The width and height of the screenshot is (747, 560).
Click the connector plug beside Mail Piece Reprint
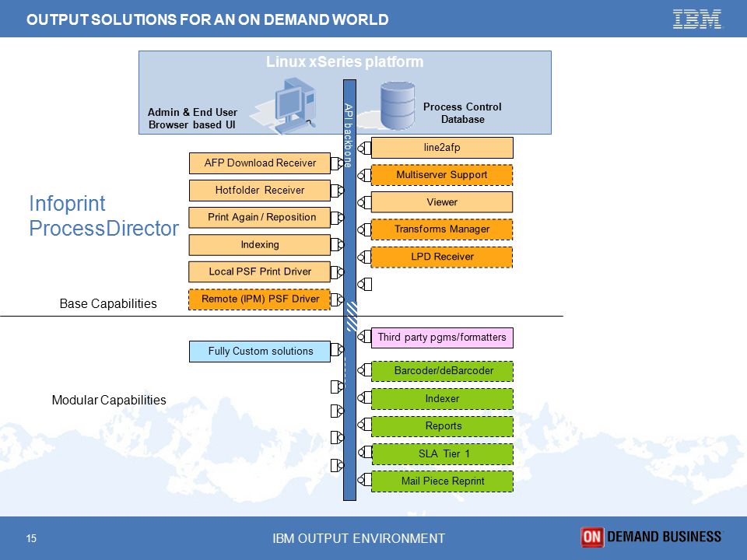click(364, 479)
